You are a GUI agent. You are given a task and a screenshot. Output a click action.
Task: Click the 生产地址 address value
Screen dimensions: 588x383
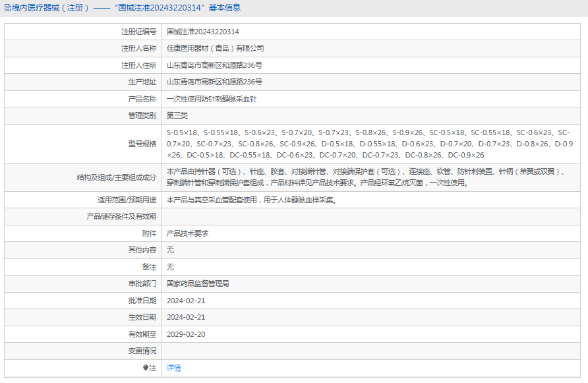[214, 82]
